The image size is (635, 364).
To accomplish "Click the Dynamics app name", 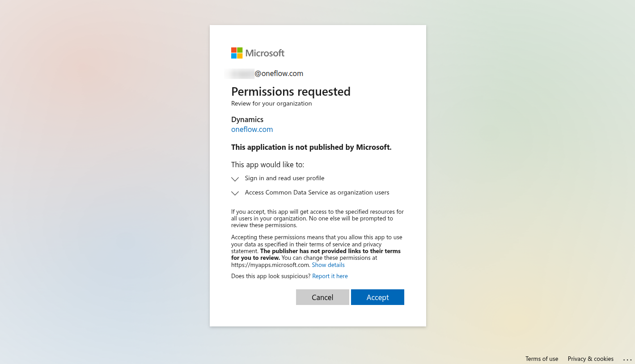I will point(247,119).
